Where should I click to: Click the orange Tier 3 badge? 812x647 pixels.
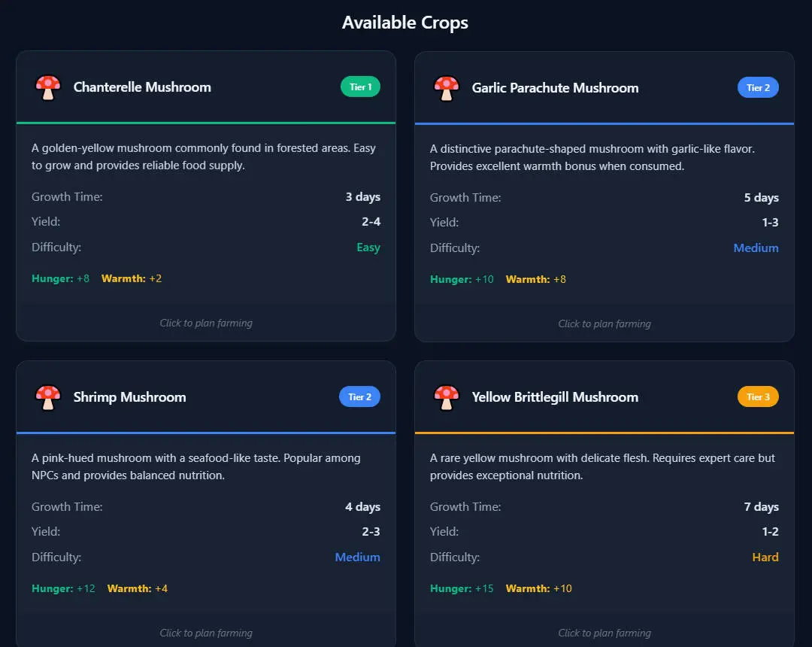click(758, 397)
